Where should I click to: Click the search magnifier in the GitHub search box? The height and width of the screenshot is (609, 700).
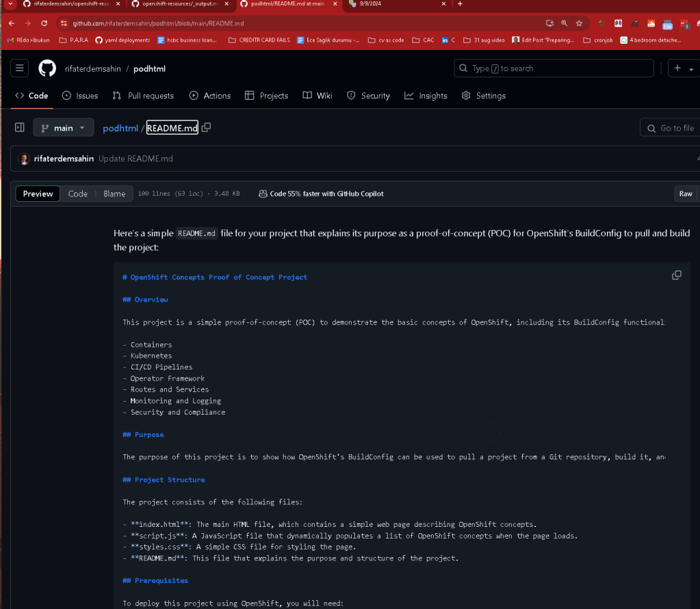pos(463,68)
